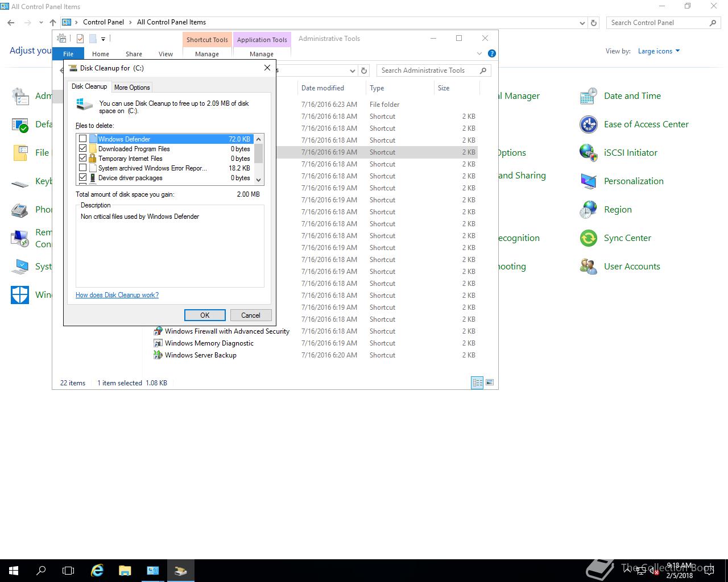Click the files-to-delete list scrollbar thumb
The image size is (728, 582).
pyautogui.click(x=259, y=153)
